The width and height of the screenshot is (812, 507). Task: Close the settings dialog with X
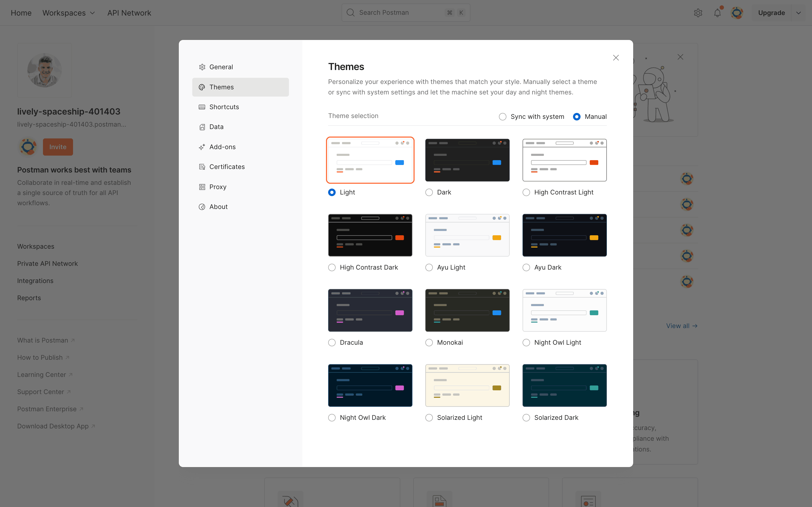[616, 58]
